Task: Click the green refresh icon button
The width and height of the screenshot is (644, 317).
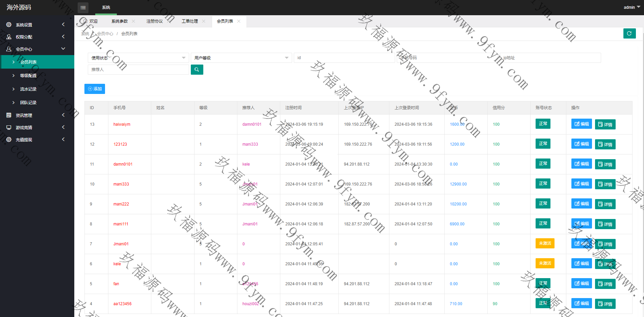Action: click(x=629, y=33)
